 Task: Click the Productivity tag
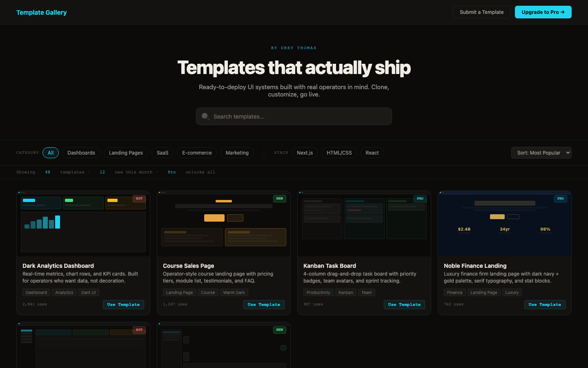(x=318, y=292)
